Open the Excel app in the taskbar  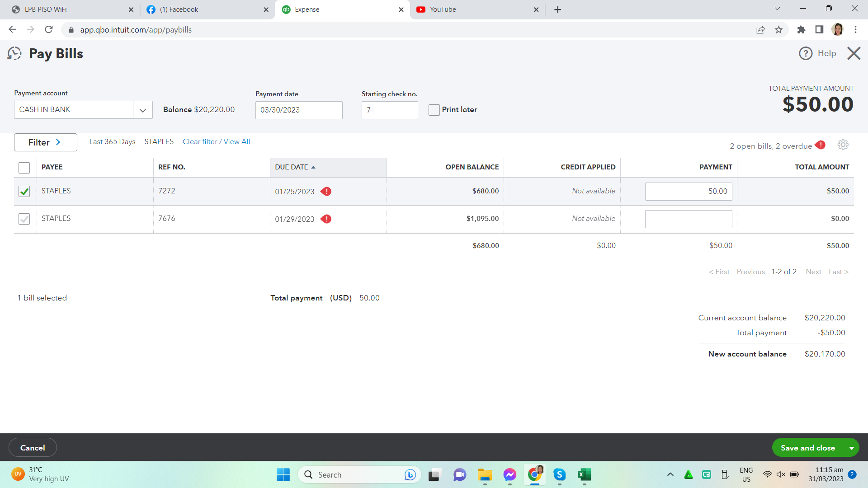pos(584,474)
